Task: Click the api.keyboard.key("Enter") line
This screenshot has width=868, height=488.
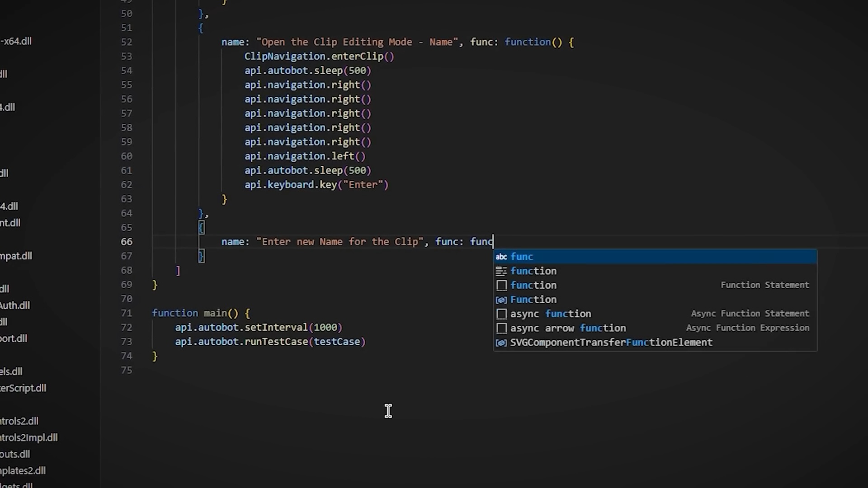Action: [316, 185]
